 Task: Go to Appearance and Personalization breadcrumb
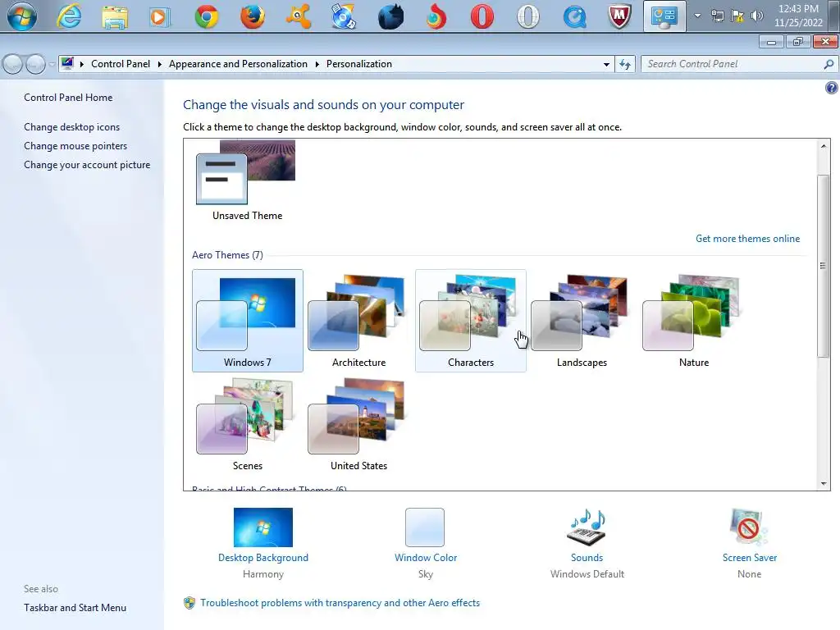pyautogui.click(x=238, y=64)
